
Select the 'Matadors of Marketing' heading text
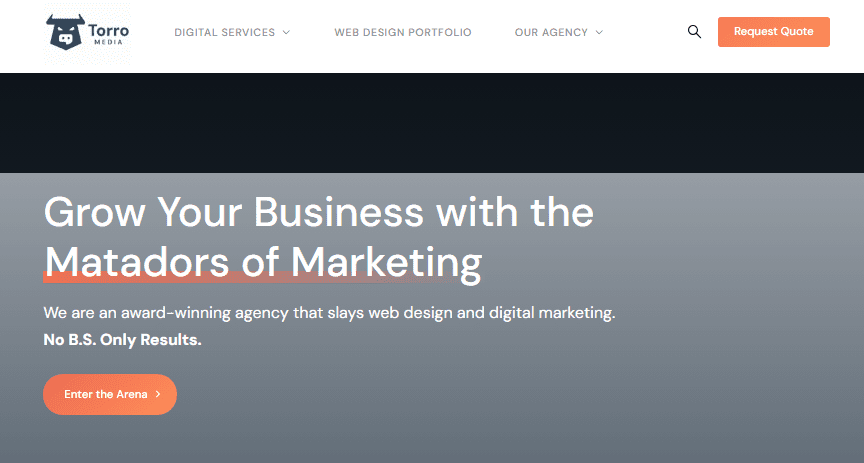click(262, 261)
